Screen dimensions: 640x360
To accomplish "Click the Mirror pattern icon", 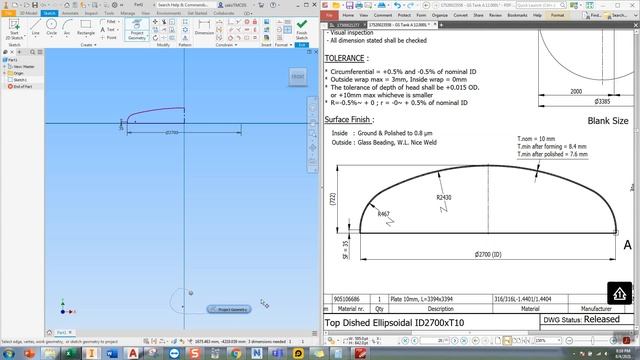I will 185,38.
